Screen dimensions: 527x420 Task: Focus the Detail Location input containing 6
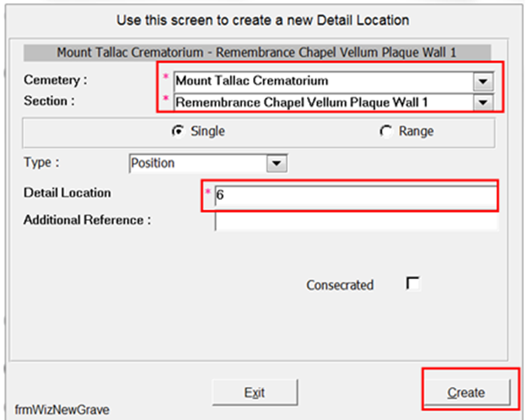[356, 195]
